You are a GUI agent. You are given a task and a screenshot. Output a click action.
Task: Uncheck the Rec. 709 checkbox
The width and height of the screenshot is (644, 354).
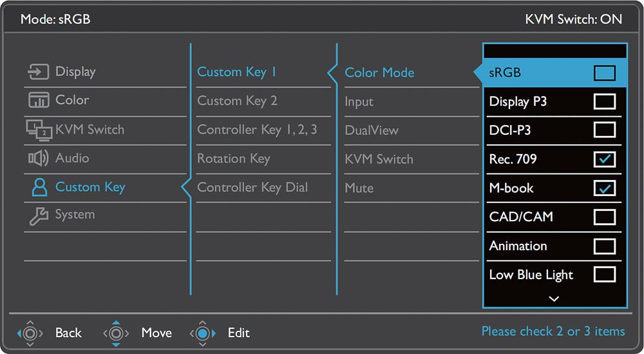[605, 159]
